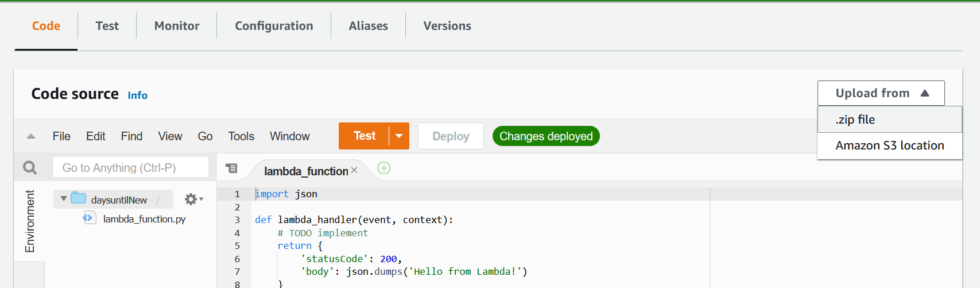Click the 'def lambda_handler(event, context):' line

pyautogui.click(x=354, y=220)
